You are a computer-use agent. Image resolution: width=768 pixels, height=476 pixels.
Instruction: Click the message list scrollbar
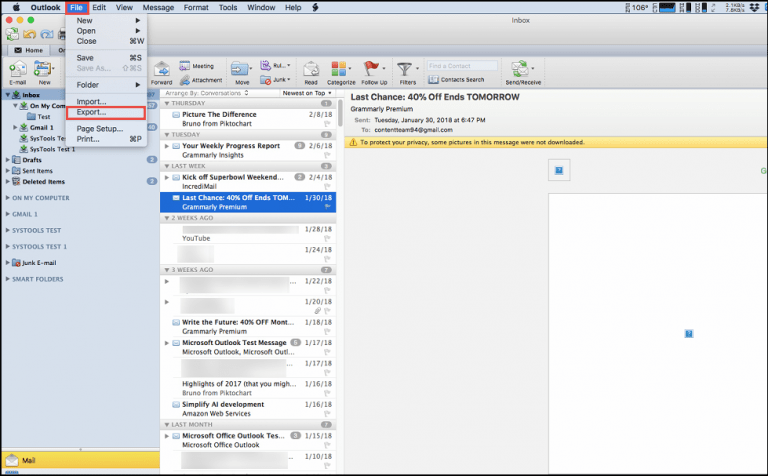pos(340,113)
